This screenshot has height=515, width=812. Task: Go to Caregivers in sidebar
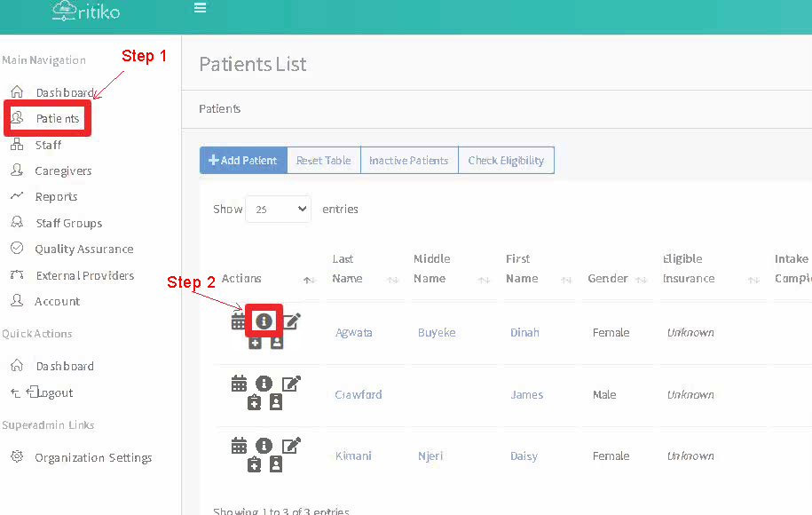(x=63, y=170)
